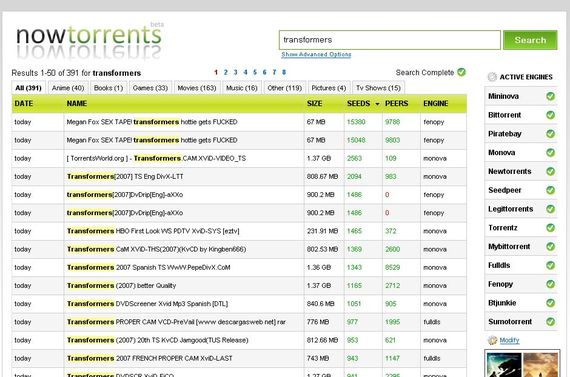Toggle the Mybittorrent engine green checkmark
The image size is (570, 377).
tap(550, 246)
